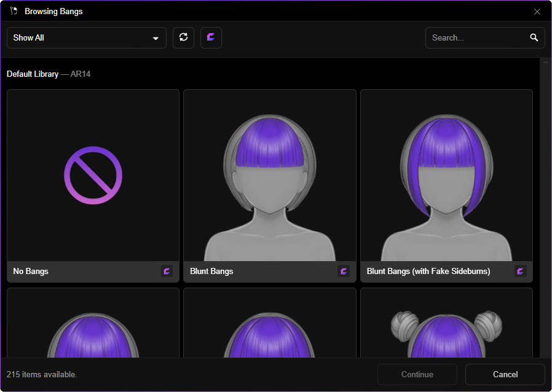Click purple badge icon on No Bangs card
Viewport: 552px width, 392px height.
click(x=167, y=272)
